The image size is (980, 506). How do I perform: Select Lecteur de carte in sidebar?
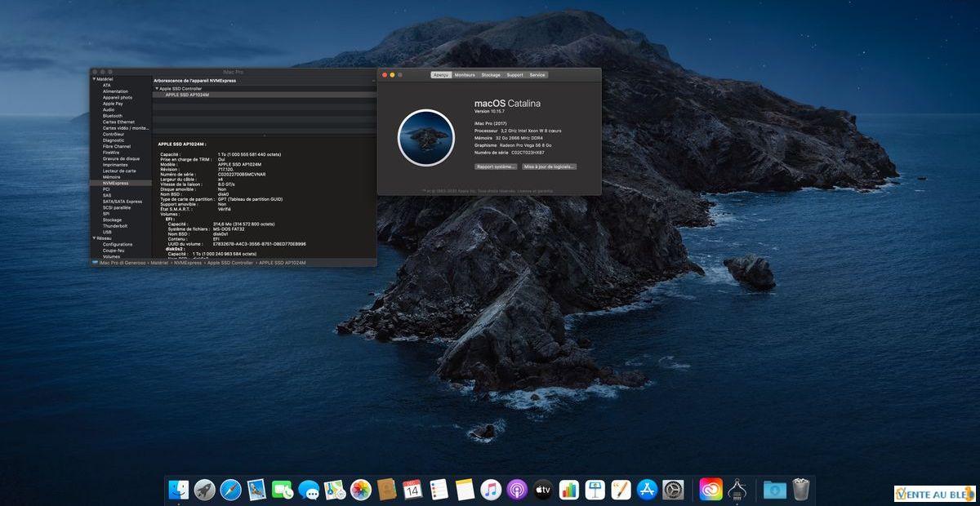coord(119,171)
